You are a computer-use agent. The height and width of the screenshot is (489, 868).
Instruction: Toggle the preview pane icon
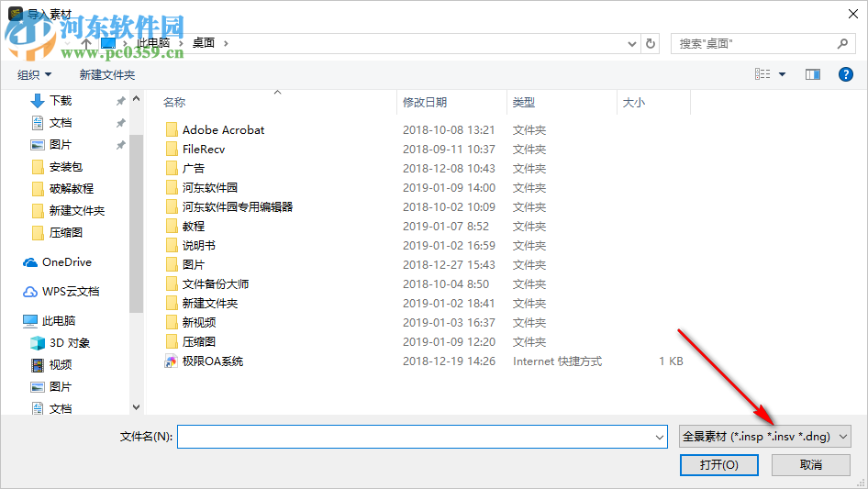click(x=813, y=74)
